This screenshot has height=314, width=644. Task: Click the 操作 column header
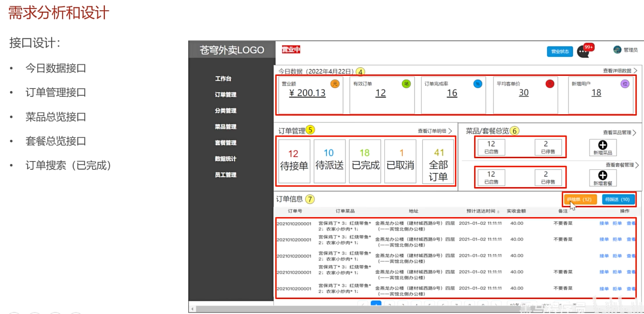pos(625,211)
